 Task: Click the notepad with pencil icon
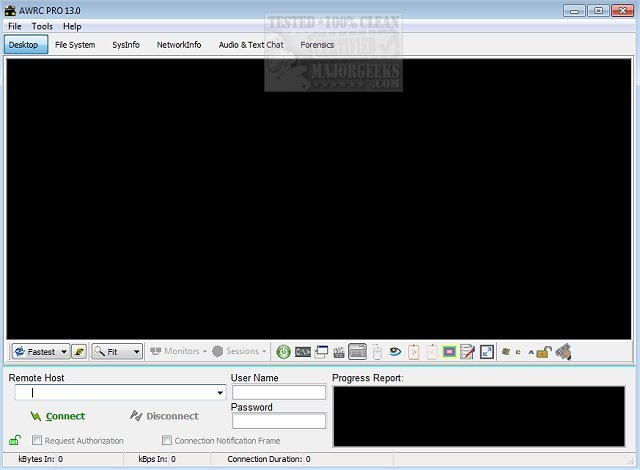(x=467, y=352)
